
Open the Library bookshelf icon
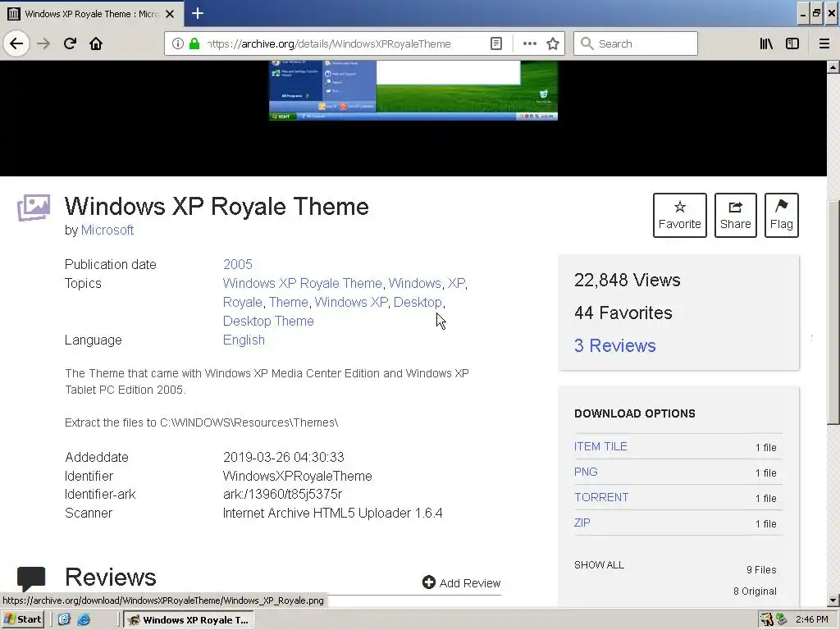766,43
